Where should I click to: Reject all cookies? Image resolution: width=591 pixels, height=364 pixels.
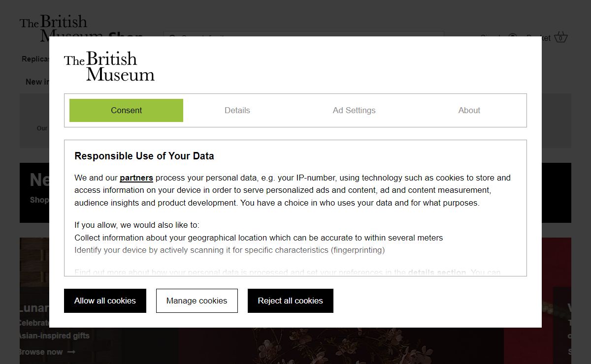(291, 301)
